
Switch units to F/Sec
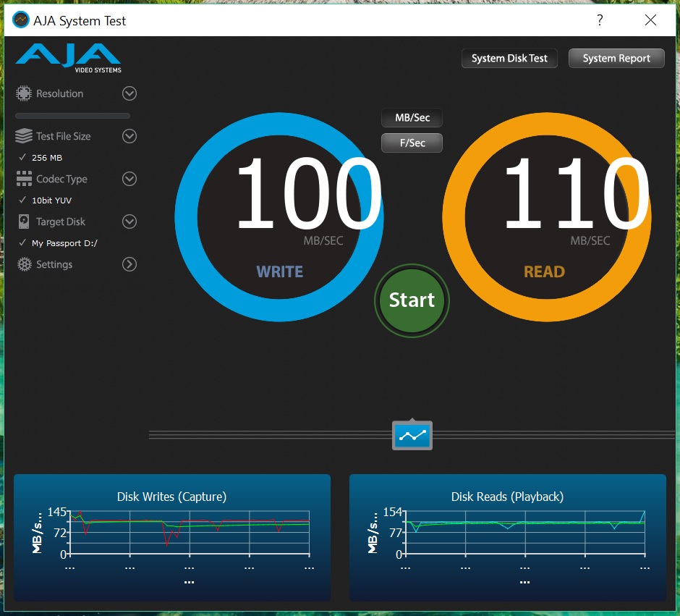point(412,143)
